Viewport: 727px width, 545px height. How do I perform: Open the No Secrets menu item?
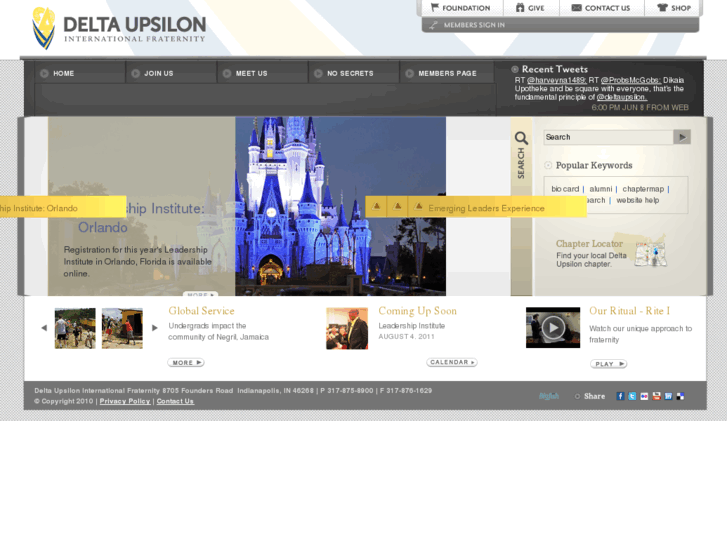click(x=354, y=73)
